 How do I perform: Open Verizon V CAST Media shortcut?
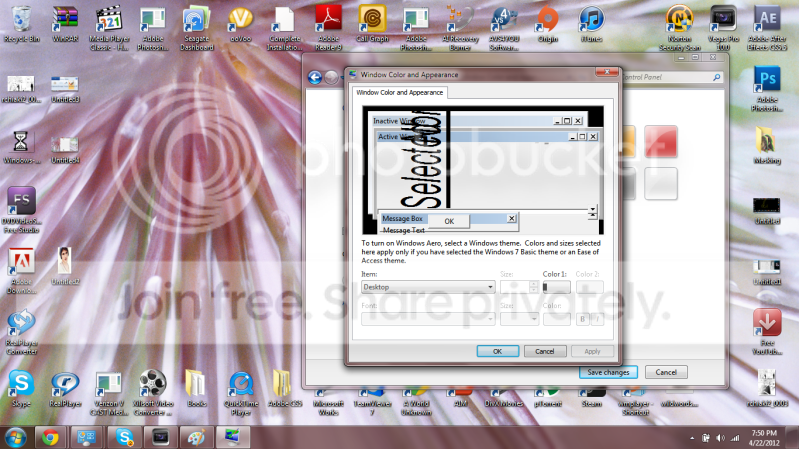click(109, 392)
